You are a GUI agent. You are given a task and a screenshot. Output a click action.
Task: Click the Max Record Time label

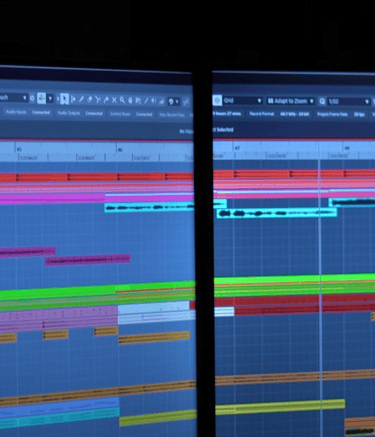click(172, 115)
